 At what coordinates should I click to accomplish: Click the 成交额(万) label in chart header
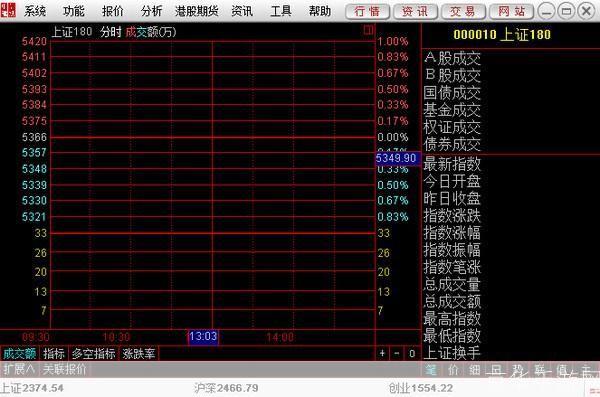(151, 32)
